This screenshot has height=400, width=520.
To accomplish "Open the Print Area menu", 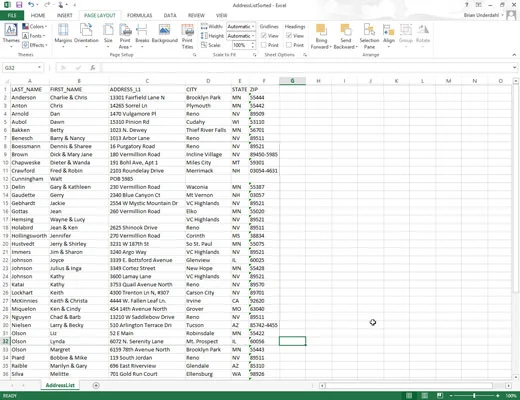I will [125, 36].
